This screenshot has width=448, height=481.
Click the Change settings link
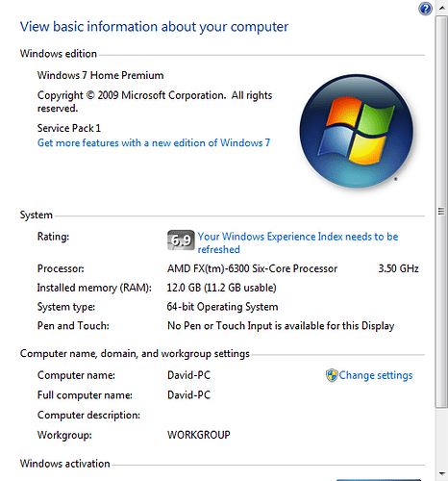376,375
